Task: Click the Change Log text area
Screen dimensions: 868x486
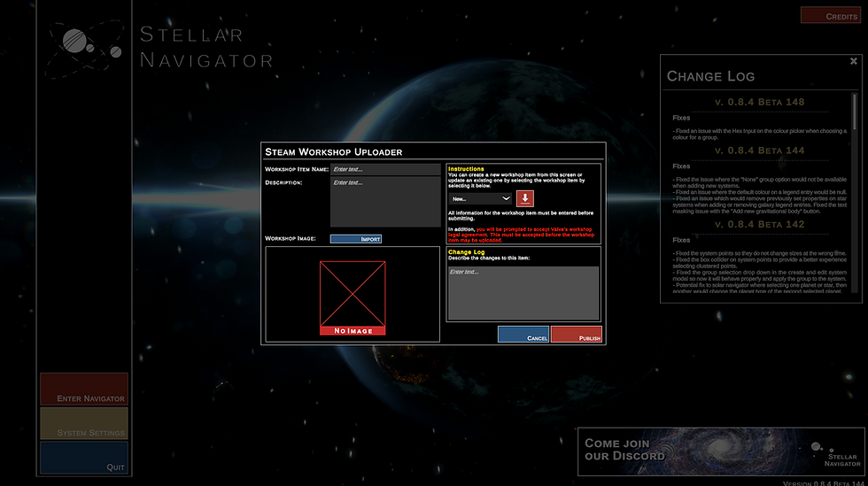Action: pos(523,293)
